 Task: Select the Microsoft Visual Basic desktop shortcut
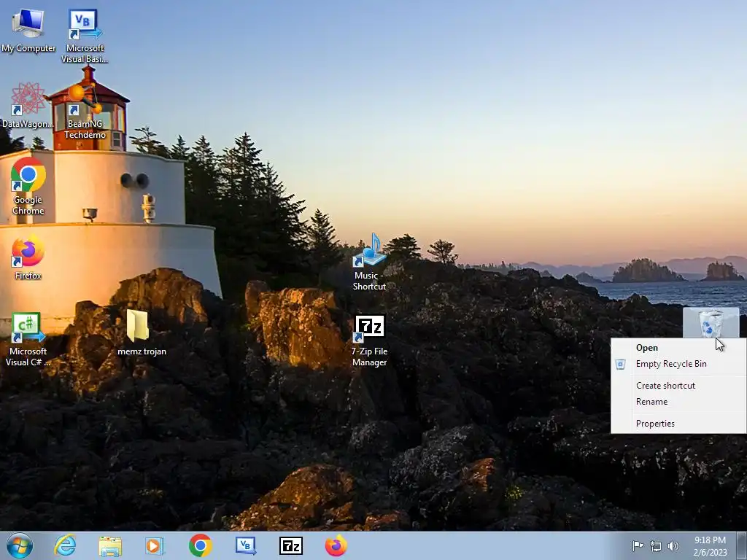pos(85,36)
